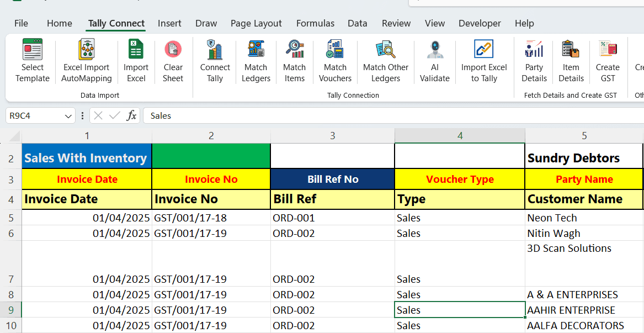Select cell containing Neon Tech
The width and height of the screenshot is (644, 333).
coord(583,218)
